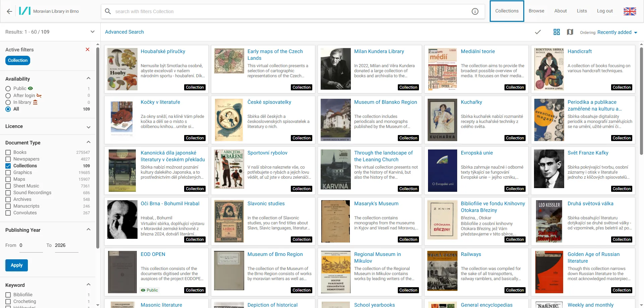The width and height of the screenshot is (644, 308).
Task: Click the magnifier search icon
Action: point(108,11)
